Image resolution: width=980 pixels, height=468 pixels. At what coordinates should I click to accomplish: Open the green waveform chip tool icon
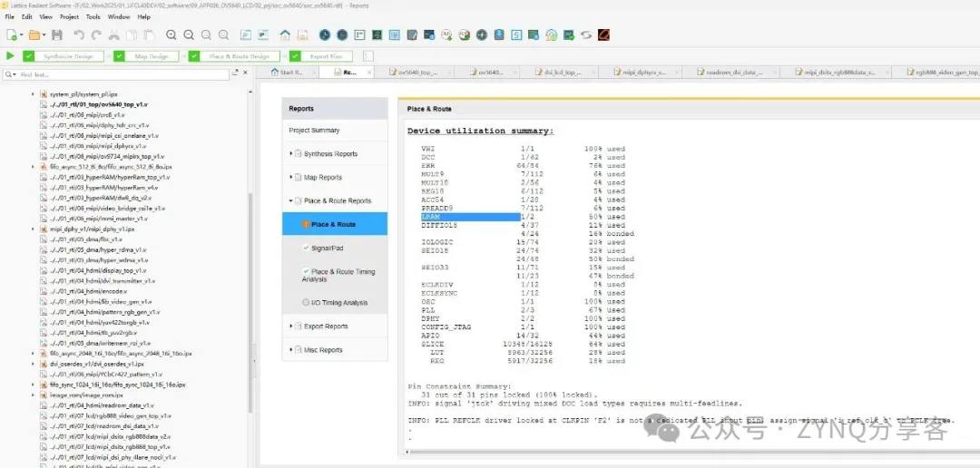[377, 35]
